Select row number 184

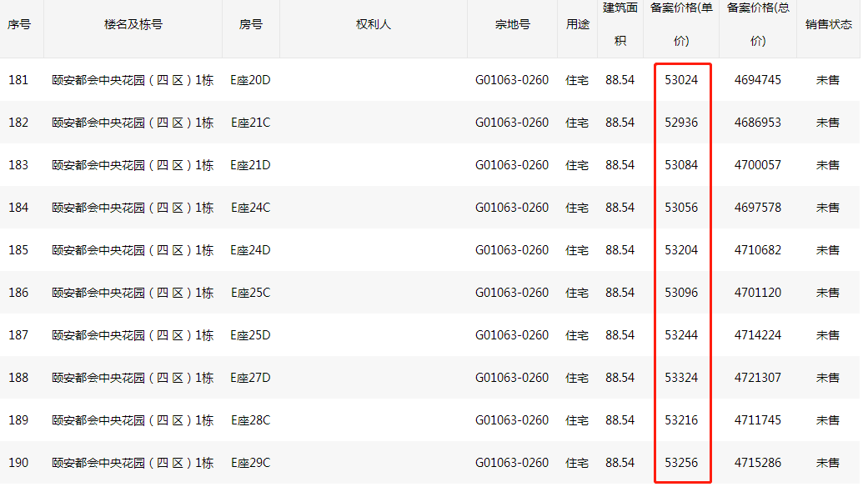18,208
